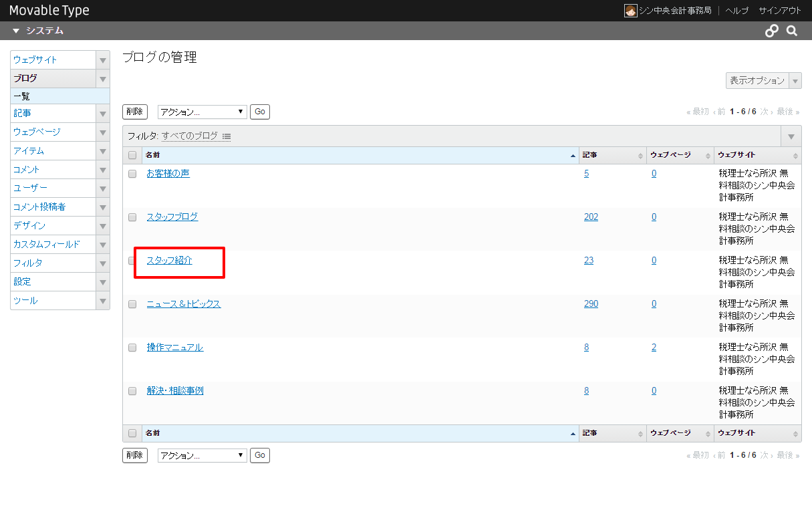The height and width of the screenshot is (512, 812).
Task: Open the 解決・相談事例 blog link
Action: tap(175, 391)
